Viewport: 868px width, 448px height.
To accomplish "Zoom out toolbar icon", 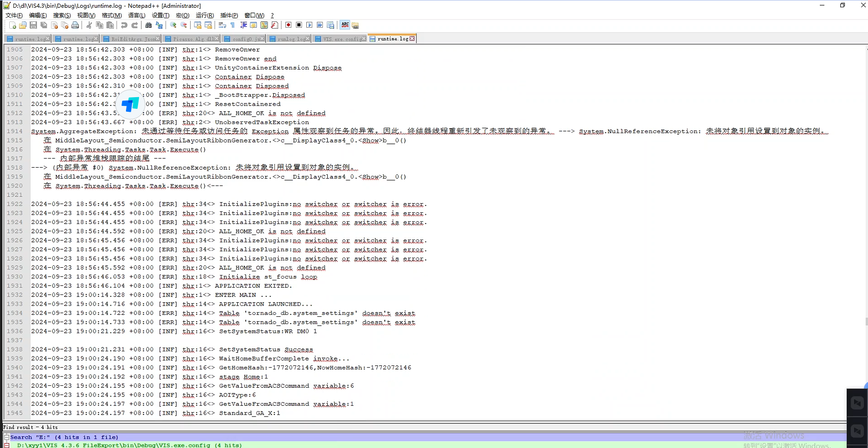I will (184, 25).
